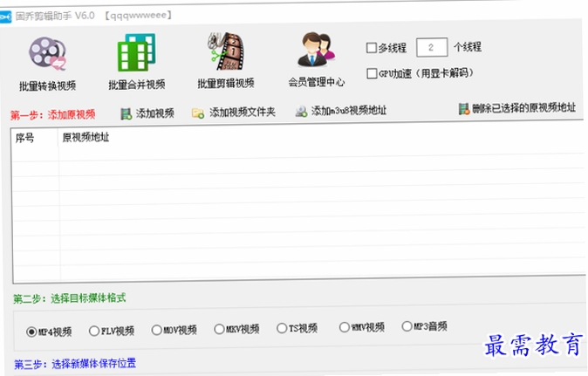Select the MP4视频 radio button
The height and width of the screenshot is (376, 588).
[x=31, y=332]
